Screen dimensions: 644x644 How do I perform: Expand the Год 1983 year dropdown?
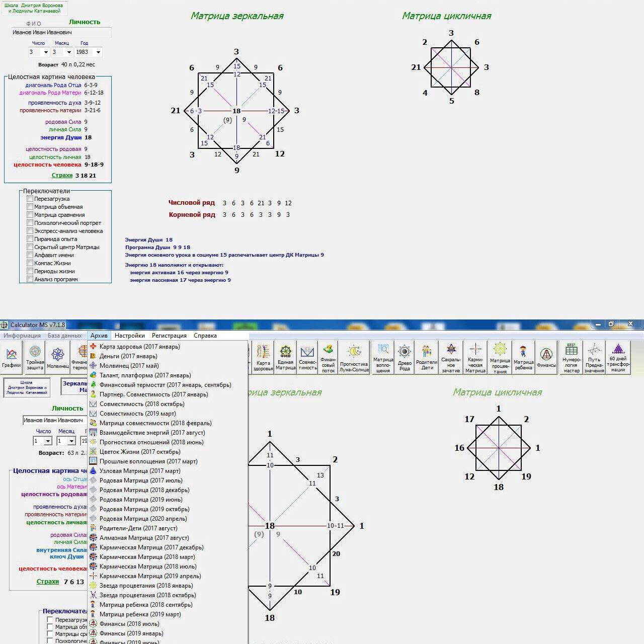(98, 52)
